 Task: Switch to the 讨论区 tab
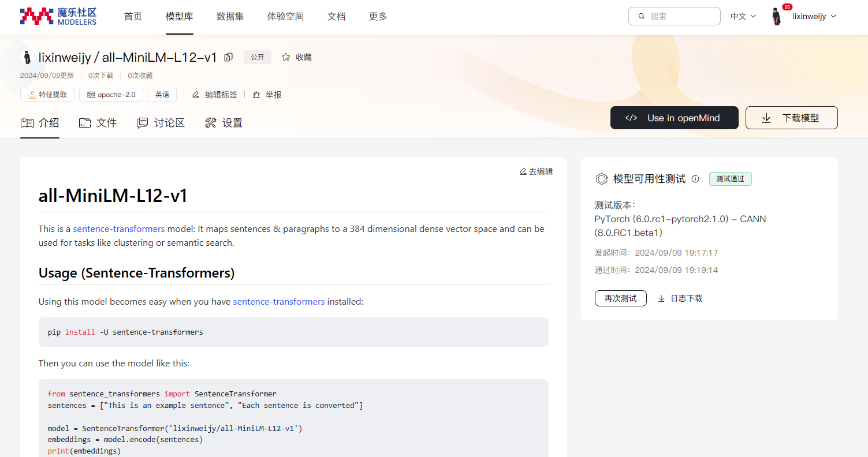click(x=161, y=122)
